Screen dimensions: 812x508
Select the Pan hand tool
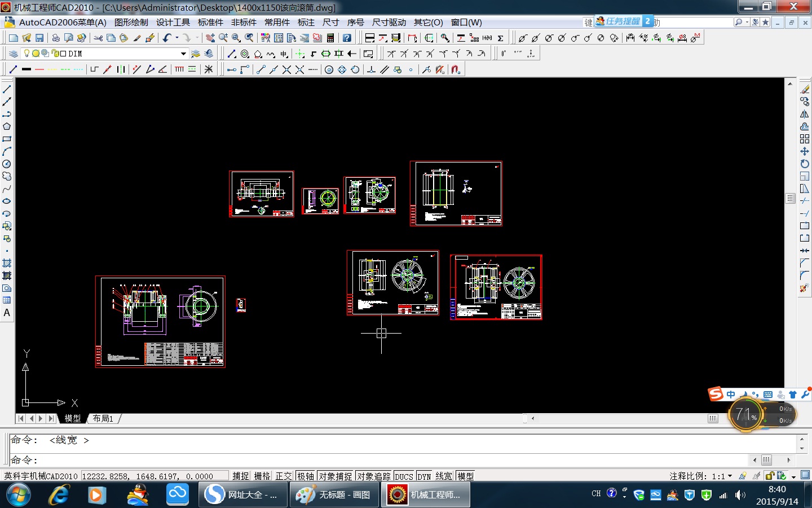210,38
